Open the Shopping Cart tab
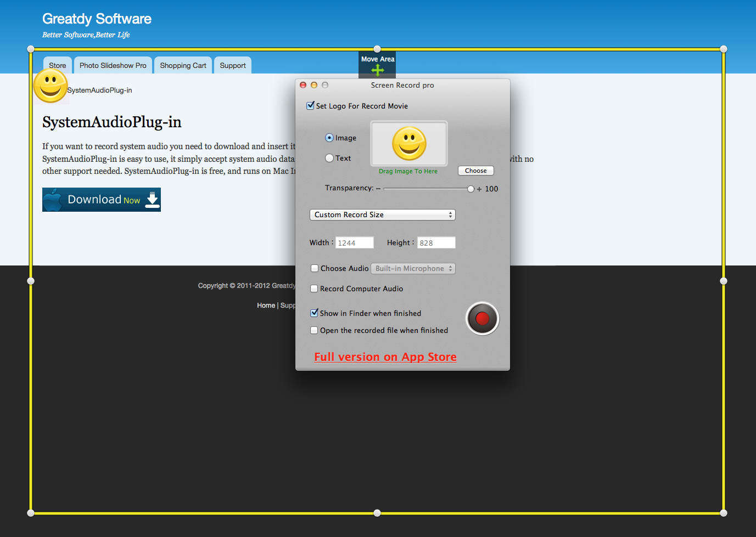756x537 pixels. (183, 65)
